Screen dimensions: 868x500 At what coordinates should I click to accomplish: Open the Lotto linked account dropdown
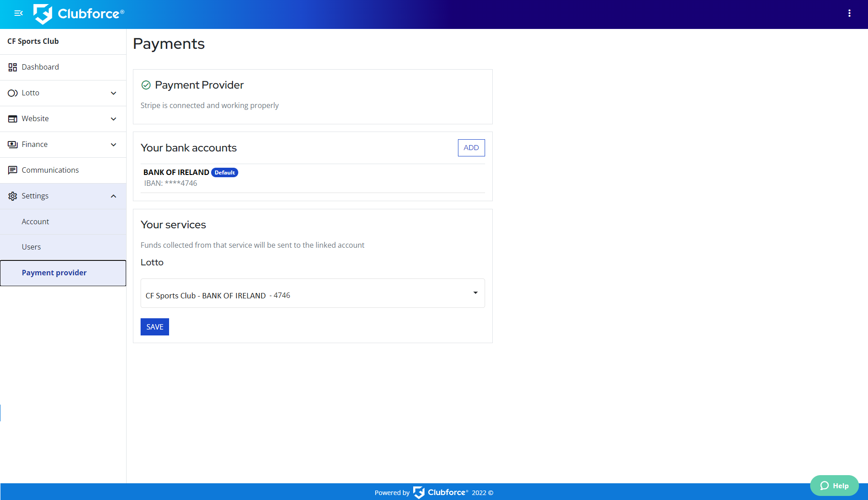(x=313, y=293)
